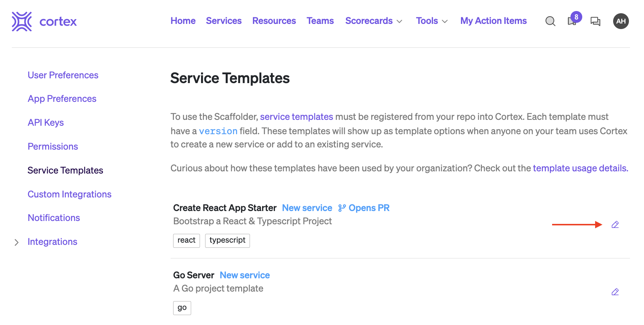The image size is (644, 325).
Task: Select User Preferences in sidebar
Action: 63,75
